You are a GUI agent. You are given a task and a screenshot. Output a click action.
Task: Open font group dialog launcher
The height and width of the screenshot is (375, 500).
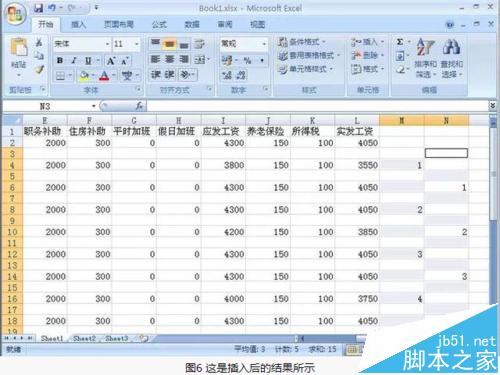click(138, 89)
